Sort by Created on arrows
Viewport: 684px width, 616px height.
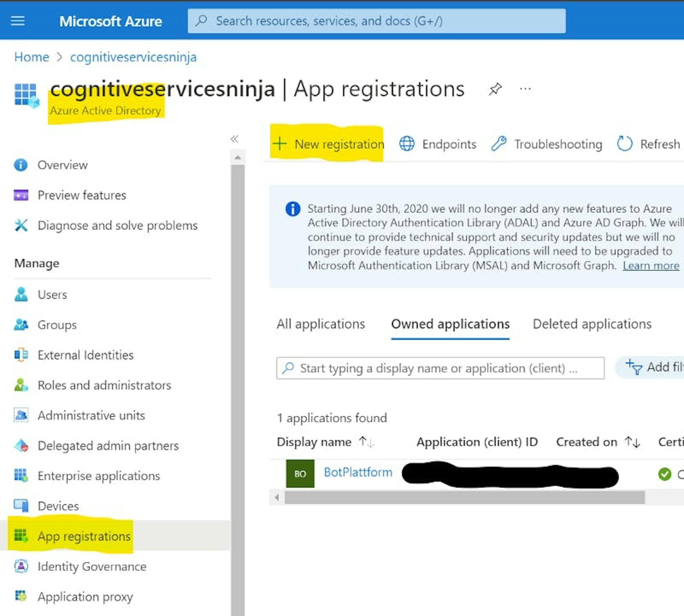pyautogui.click(x=633, y=442)
